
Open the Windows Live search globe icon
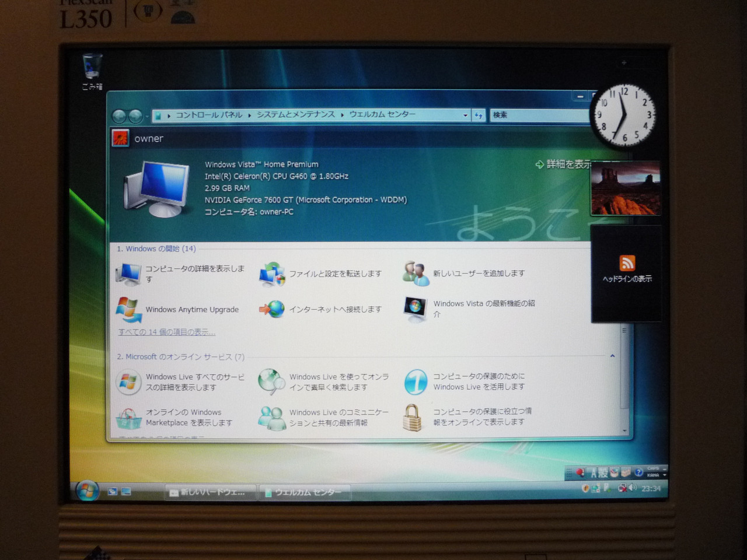272,382
